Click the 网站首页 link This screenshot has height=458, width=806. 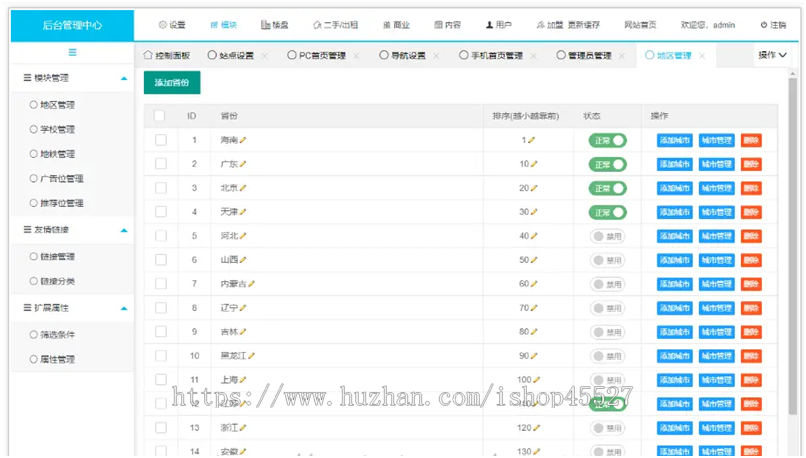click(x=640, y=25)
